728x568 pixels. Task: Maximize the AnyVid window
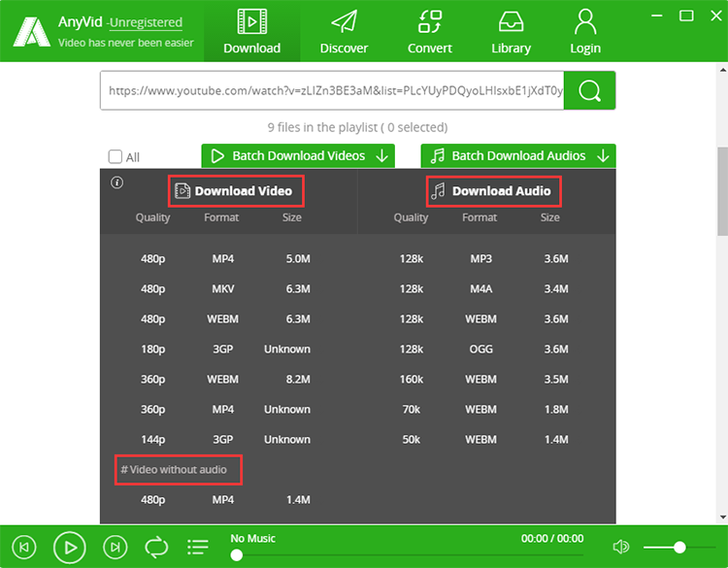686,16
